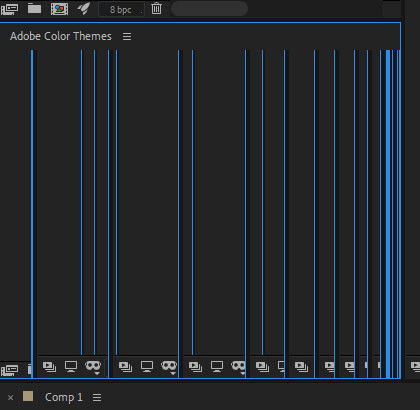Click the new composition icon left of the rocket

click(59, 9)
